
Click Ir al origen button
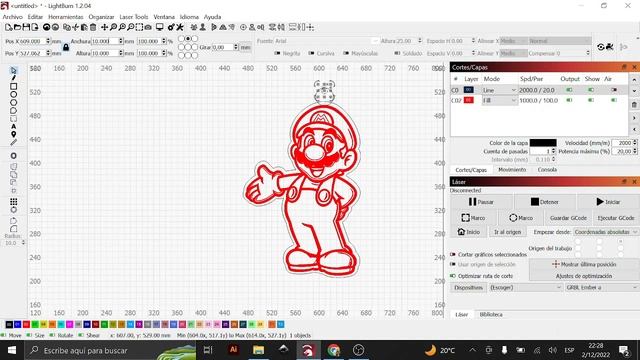[x=507, y=232]
